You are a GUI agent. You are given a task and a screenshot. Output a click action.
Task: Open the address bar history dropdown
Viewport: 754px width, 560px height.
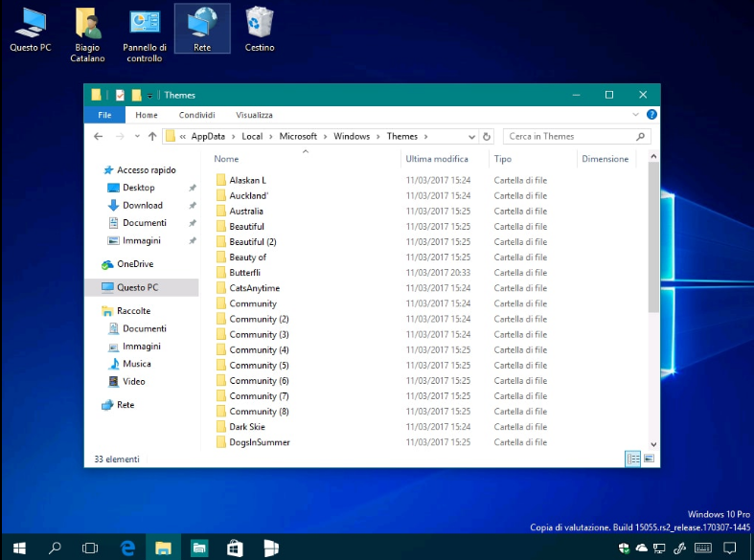[471, 136]
